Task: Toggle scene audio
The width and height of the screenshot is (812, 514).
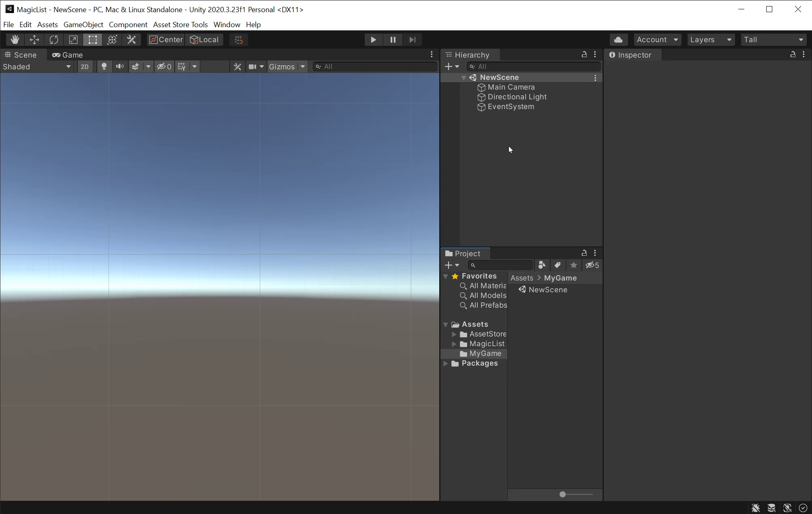Action: [120, 66]
